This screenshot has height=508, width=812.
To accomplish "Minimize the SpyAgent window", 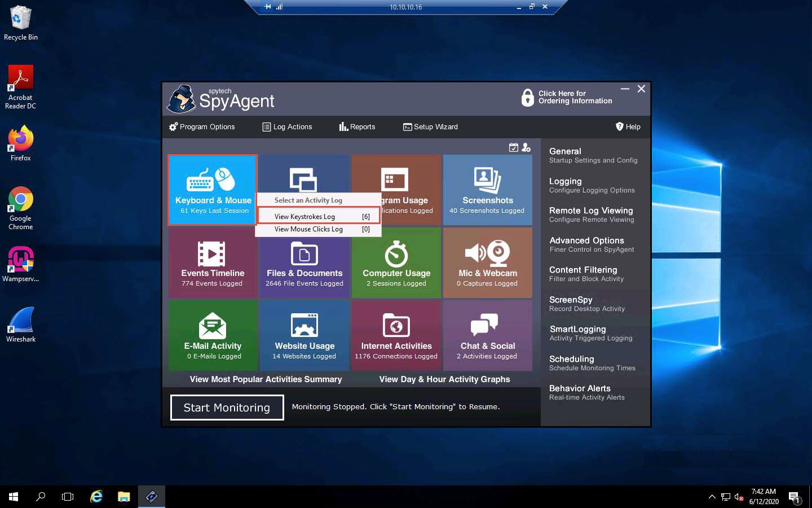I will tap(625, 89).
